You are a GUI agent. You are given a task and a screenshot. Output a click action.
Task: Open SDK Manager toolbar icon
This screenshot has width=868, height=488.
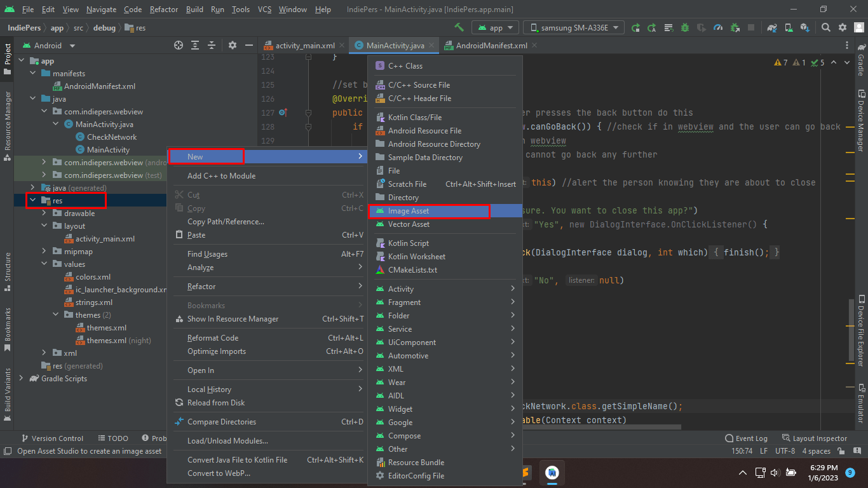click(804, 27)
